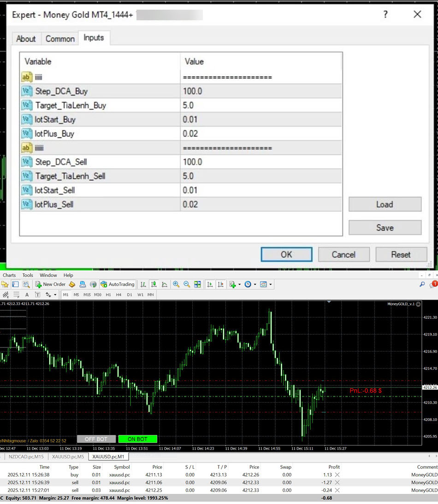Switch chart to bar chart icon

click(x=143, y=284)
